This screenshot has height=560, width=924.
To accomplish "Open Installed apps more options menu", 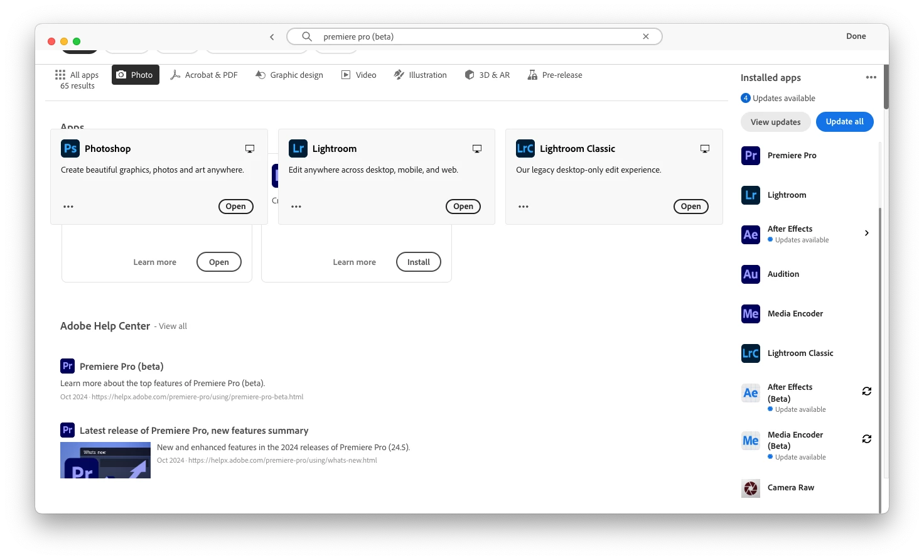I will click(x=871, y=77).
